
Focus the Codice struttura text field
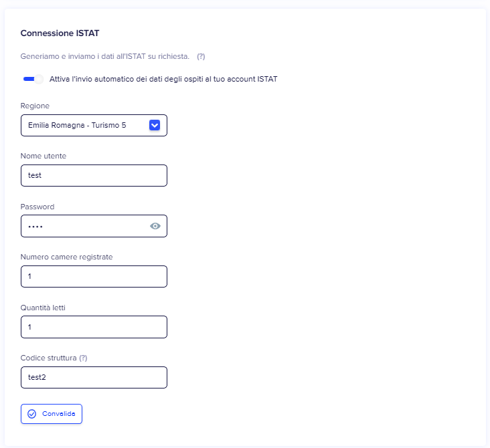(94, 377)
